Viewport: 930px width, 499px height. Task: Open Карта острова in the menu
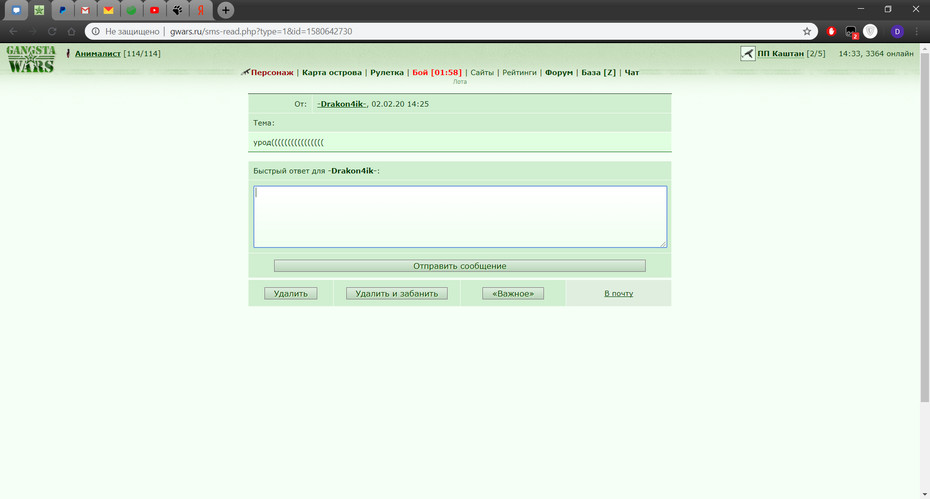point(332,72)
